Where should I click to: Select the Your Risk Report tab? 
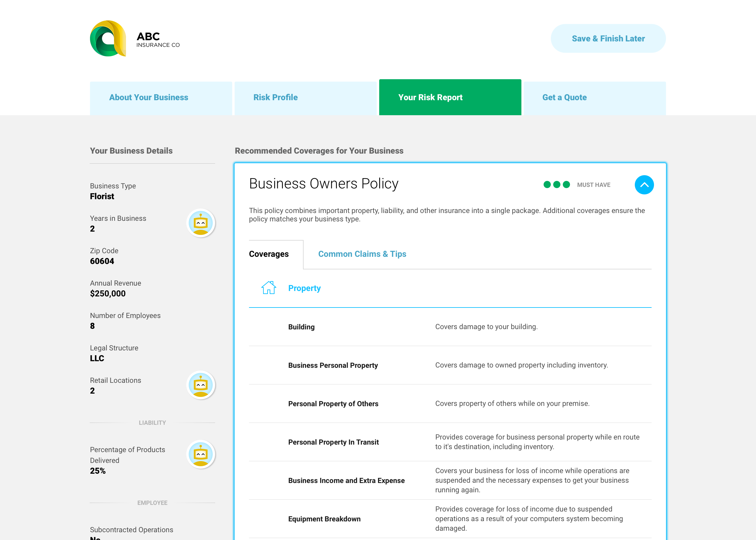(x=430, y=97)
